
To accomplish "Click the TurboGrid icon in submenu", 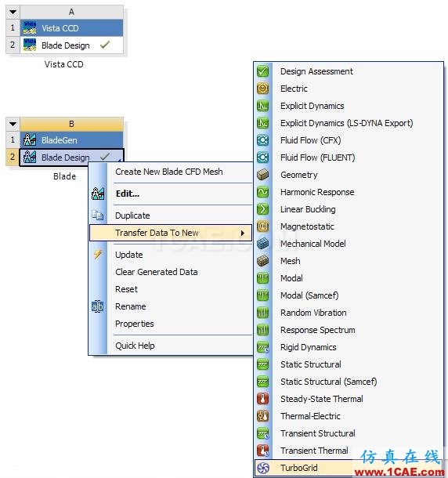I will click(262, 468).
